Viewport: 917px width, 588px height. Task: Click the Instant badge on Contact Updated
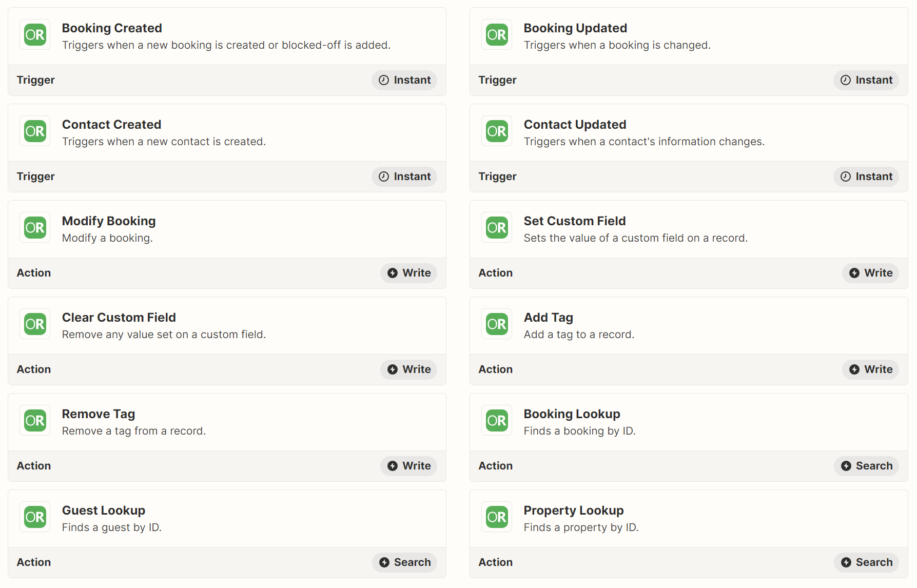866,177
